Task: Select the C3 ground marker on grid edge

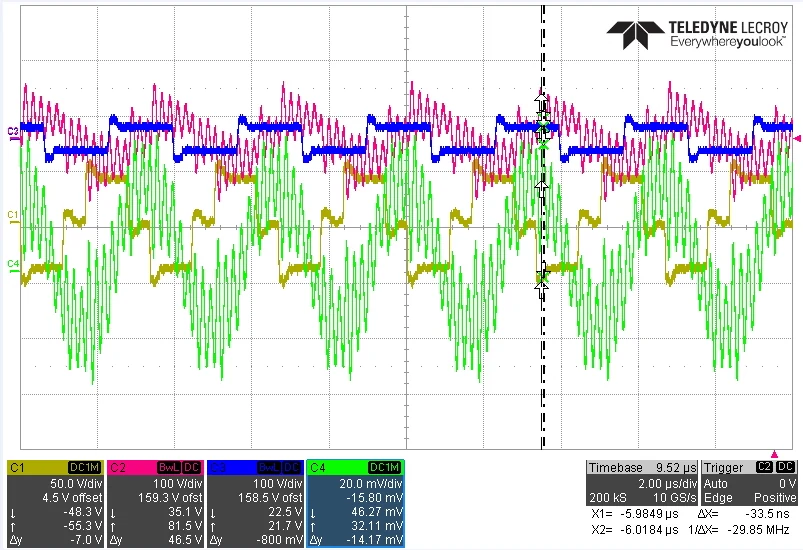Action: pos(13,132)
